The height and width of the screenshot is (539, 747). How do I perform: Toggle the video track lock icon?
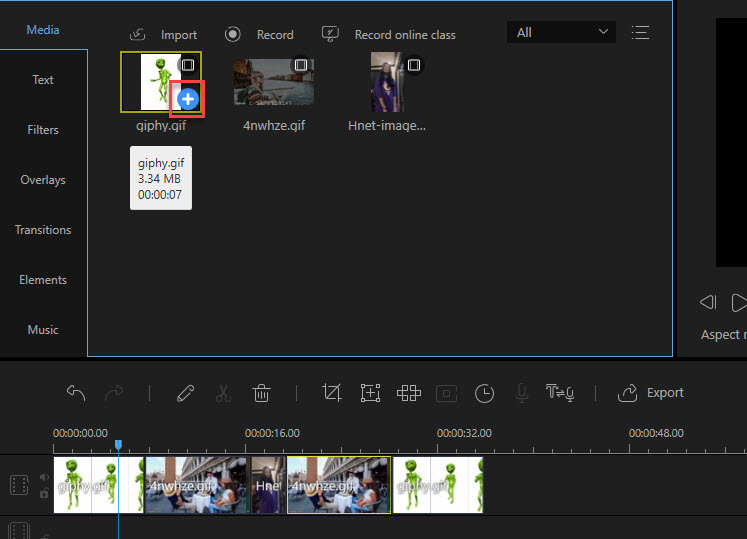coord(44,493)
